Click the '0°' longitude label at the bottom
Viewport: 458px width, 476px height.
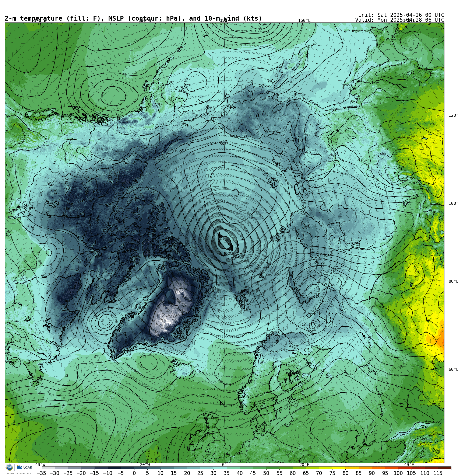pos(224,465)
